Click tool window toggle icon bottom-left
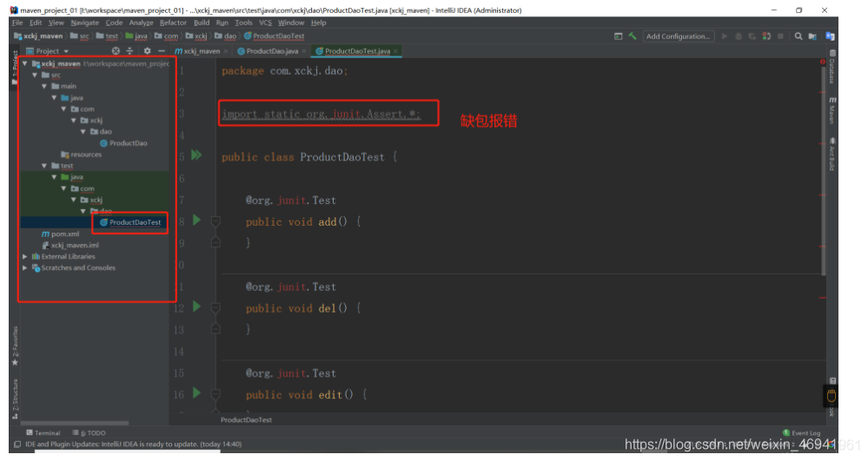 17,445
